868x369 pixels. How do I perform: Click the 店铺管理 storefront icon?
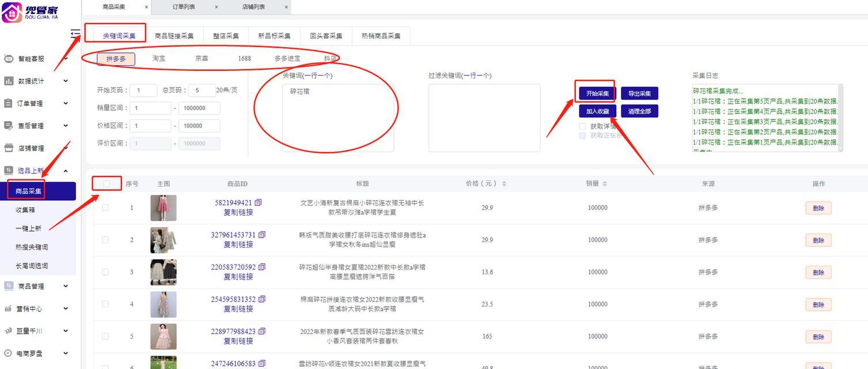tap(9, 148)
